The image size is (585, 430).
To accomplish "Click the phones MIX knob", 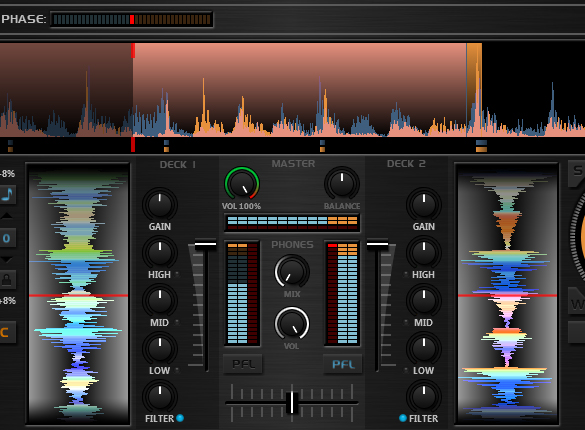I will pyautogui.click(x=292, y=272).
